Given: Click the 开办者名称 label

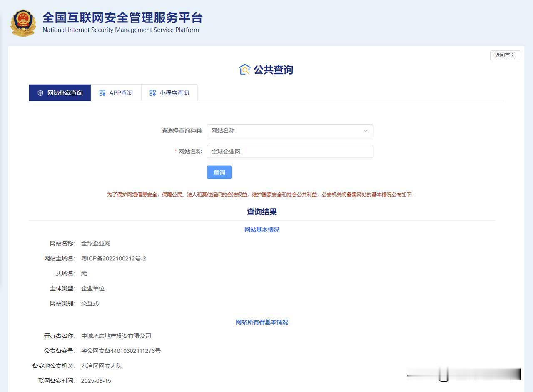Looking at the screenshot, I should click(x=59, y=336).
